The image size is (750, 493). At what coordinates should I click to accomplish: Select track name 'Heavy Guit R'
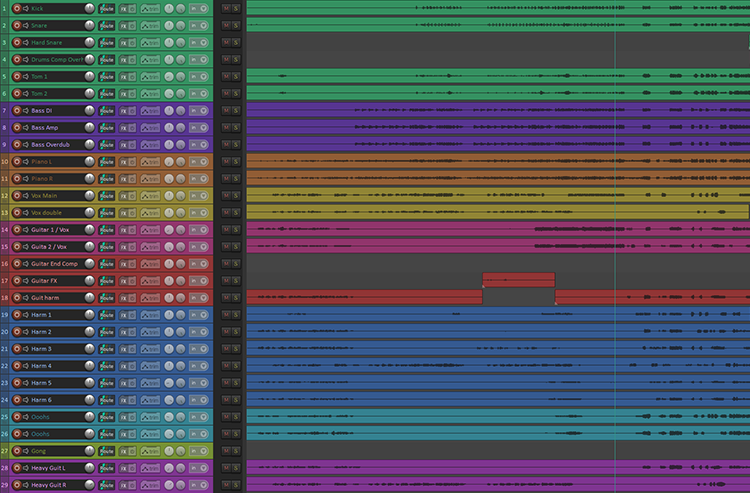pyautogui.click(x=49, y=485)
